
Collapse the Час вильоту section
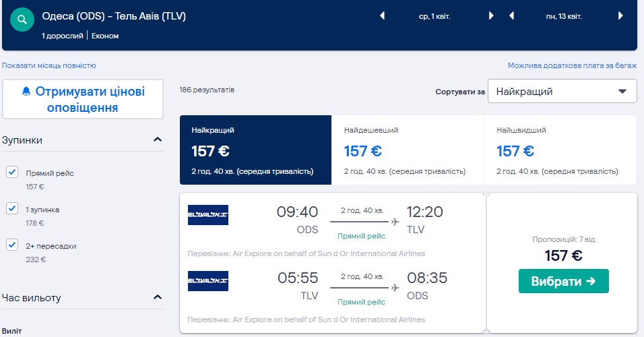(158, 297)
